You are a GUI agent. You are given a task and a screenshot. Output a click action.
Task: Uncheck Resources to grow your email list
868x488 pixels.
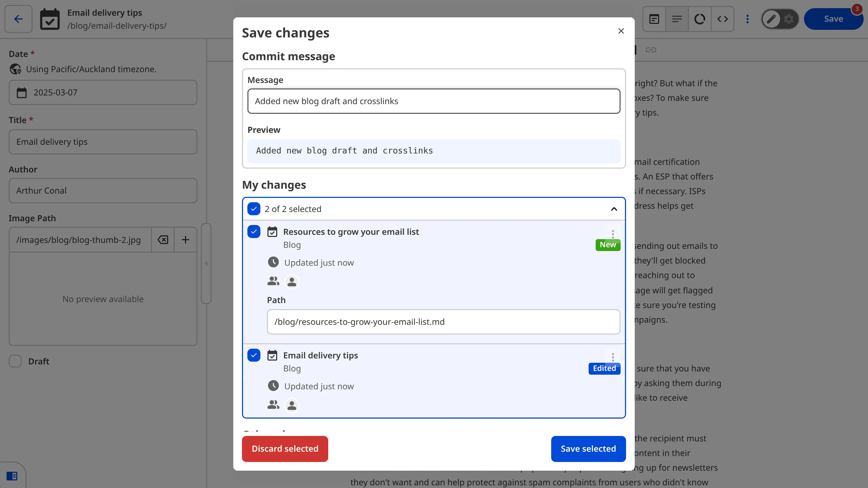(254, 232)
